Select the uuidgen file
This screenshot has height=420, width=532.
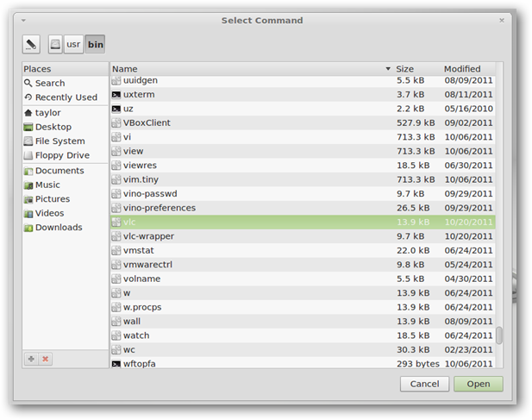303,81
